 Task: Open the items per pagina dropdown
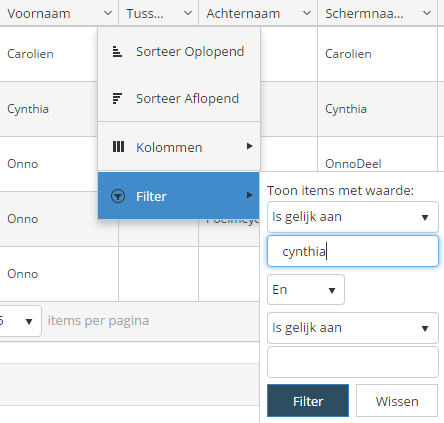pos(20,321)
